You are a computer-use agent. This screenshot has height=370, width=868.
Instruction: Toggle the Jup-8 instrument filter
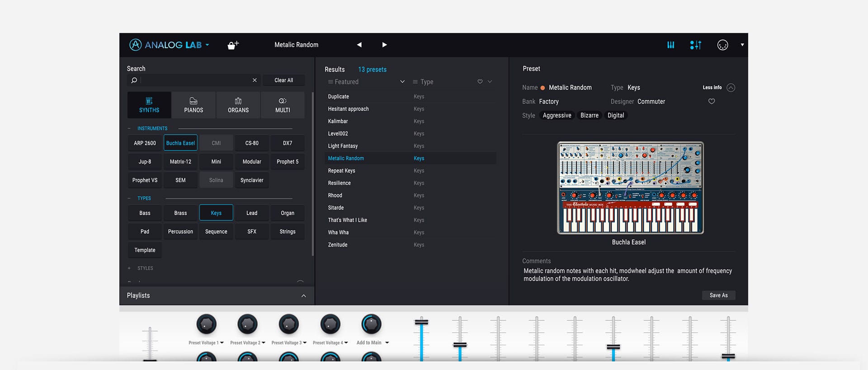tap(145, 161)
